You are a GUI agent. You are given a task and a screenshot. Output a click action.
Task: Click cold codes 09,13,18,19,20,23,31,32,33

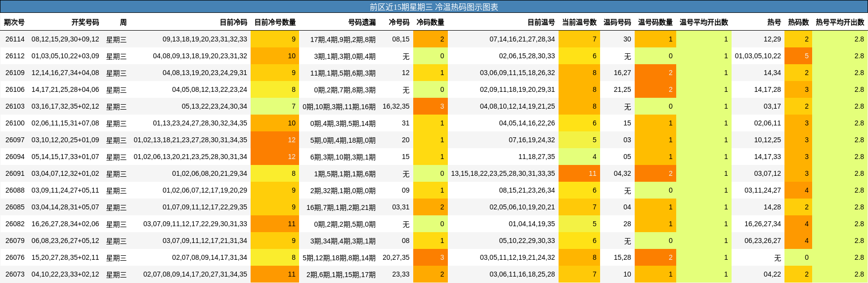(x=205, y=39)
